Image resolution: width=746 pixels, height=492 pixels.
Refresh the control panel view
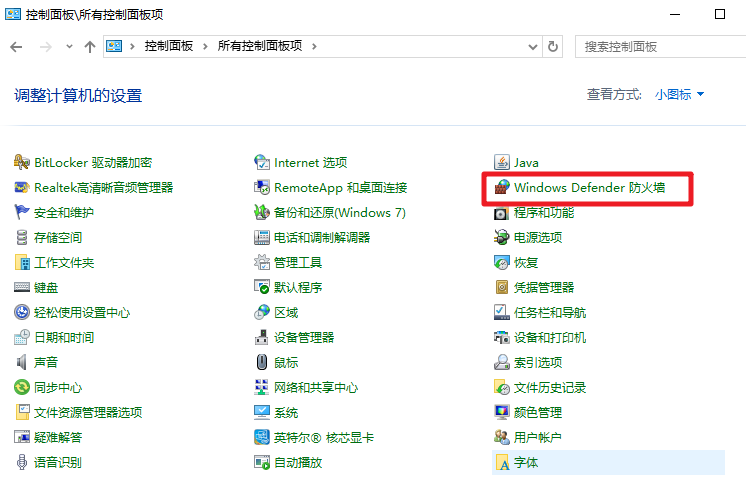pyautogui.click(x=552, y=47)
